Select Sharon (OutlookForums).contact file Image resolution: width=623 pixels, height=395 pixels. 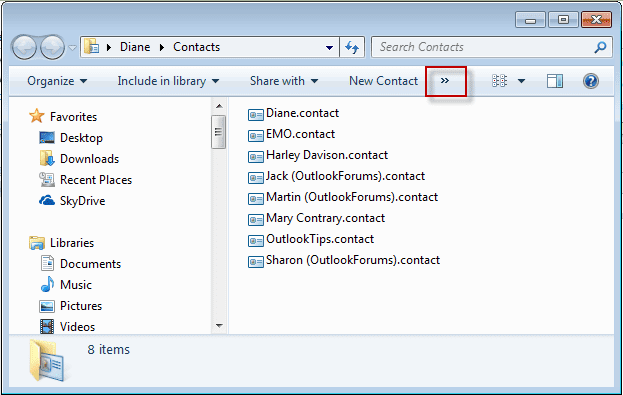point(353,261)
